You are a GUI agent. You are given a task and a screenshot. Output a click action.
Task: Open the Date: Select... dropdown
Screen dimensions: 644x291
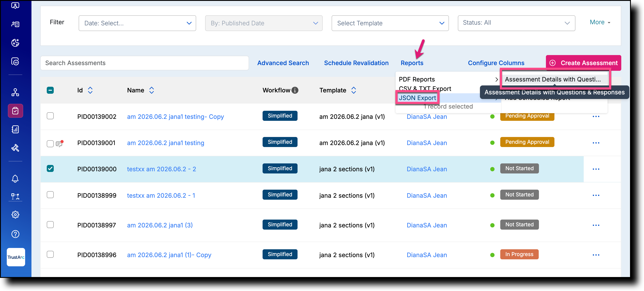[137, 23]
